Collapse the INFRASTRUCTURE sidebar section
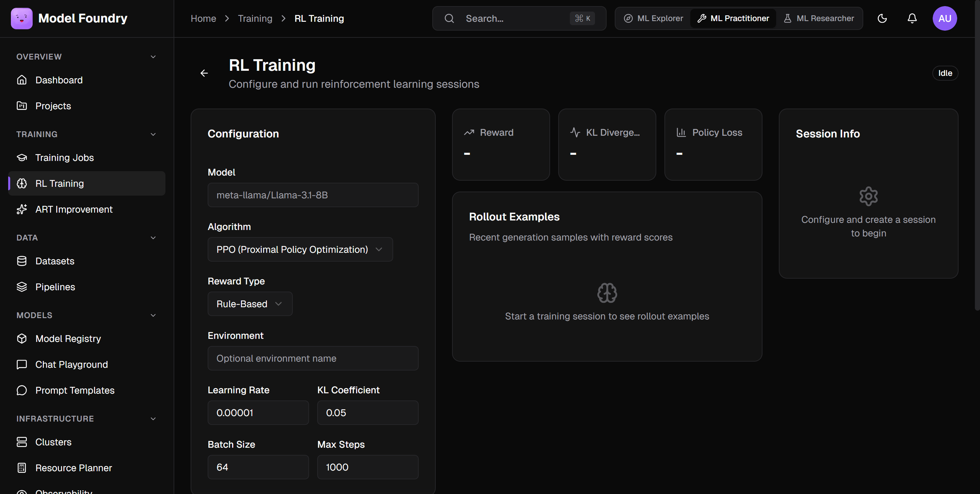980x494 pixels. click(x=153, y=419)
